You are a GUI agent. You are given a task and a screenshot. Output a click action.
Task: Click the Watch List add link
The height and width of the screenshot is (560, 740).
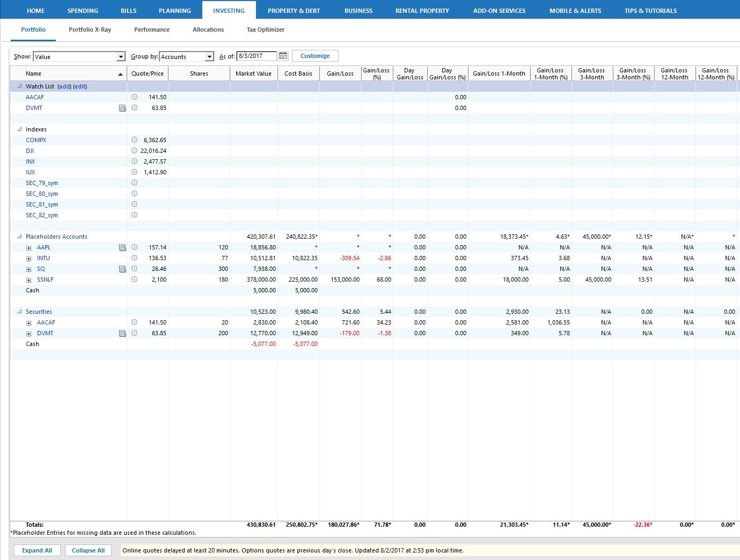[64, 86]
